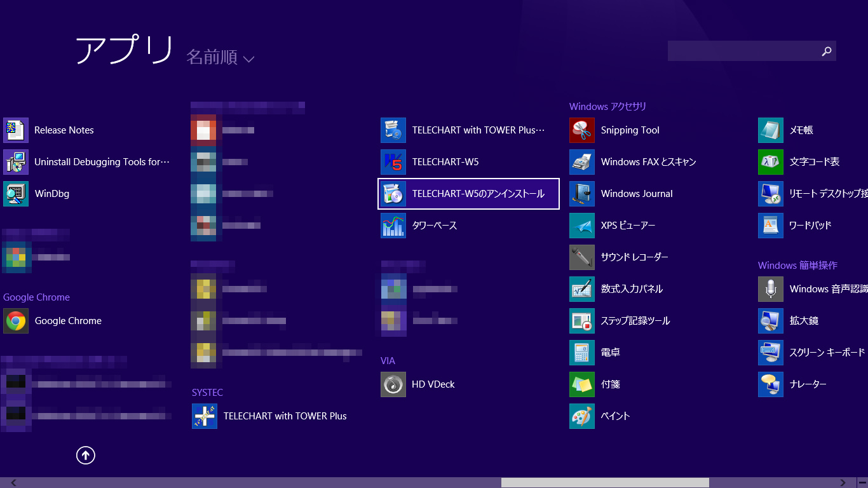Open Release Notes app icon
Image resolution: width=868 pixels, height=488 pixels.
[16, 130]
